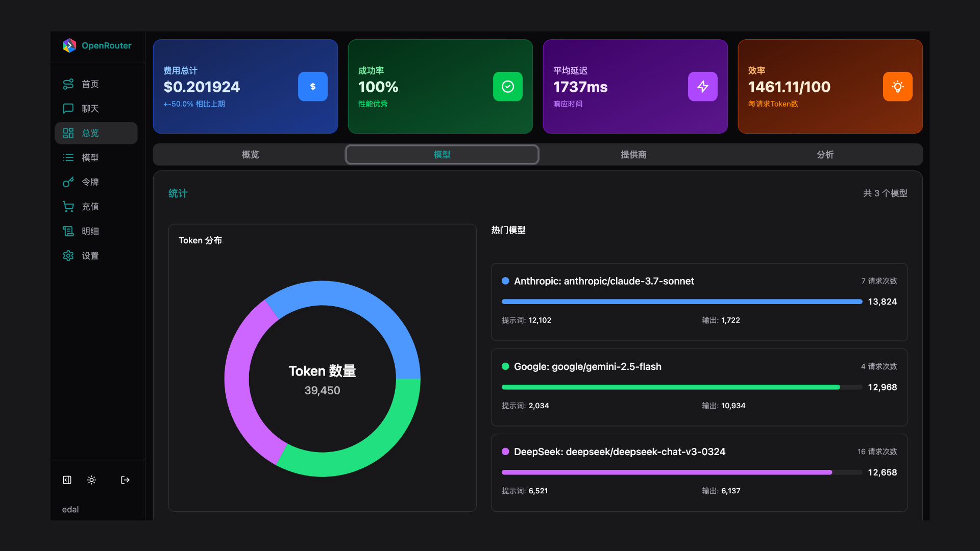Screen dimensions: 980x551
Task: Click the DeepSeek: deepseek/deepseek-chat-v3-0324 model name
Action: (620, 452)
